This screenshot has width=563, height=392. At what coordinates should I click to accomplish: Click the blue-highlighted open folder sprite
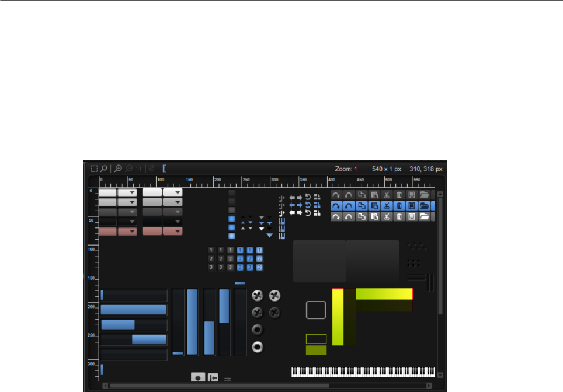(425, 206)
